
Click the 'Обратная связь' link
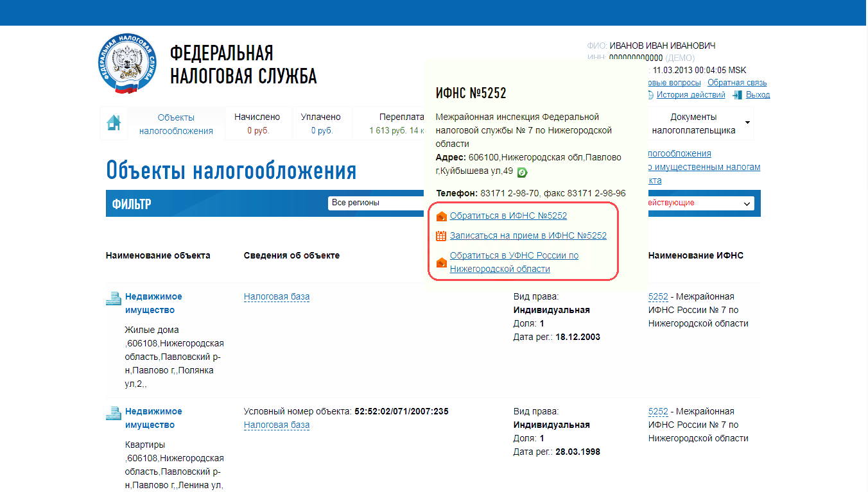click(x=737, y=82)
